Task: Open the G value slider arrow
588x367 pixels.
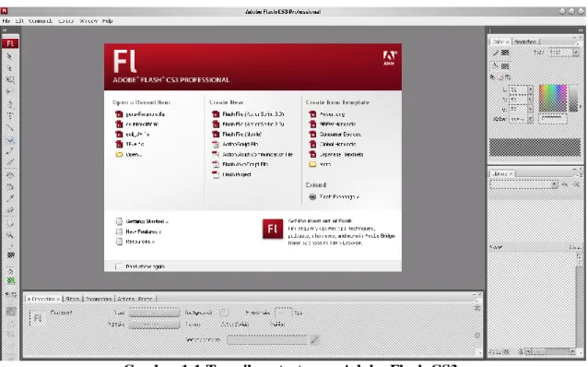Action: click(x=530, y=100)
